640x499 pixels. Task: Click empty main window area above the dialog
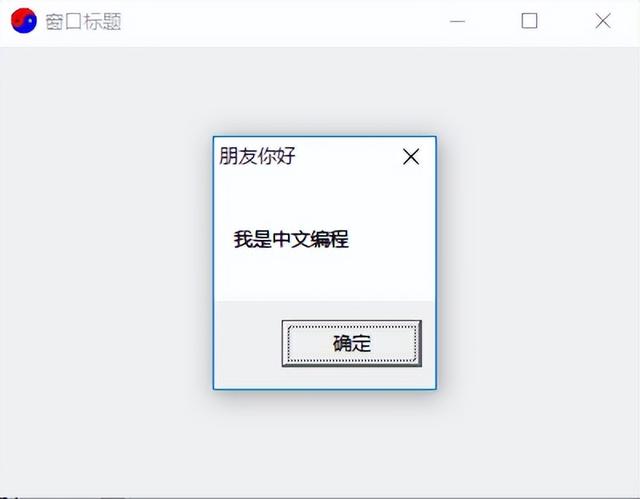tap(324, 91)
